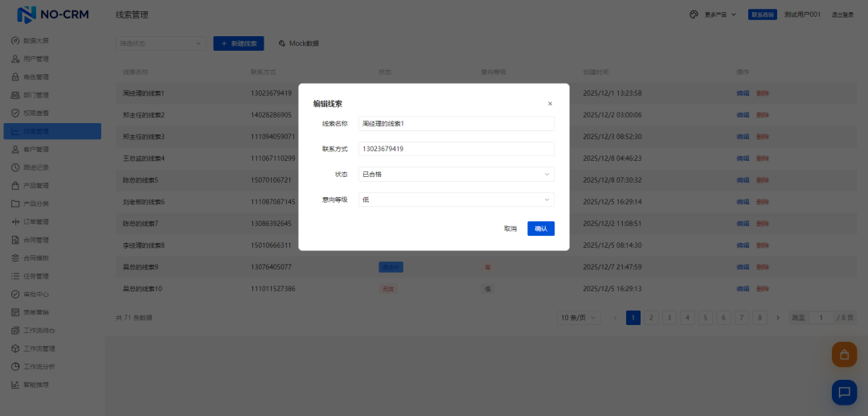The height and width of the screenshot is (416, 868).
Task: Click the 产品管理 bag icon in sidebar
Action: pos(15,186)
